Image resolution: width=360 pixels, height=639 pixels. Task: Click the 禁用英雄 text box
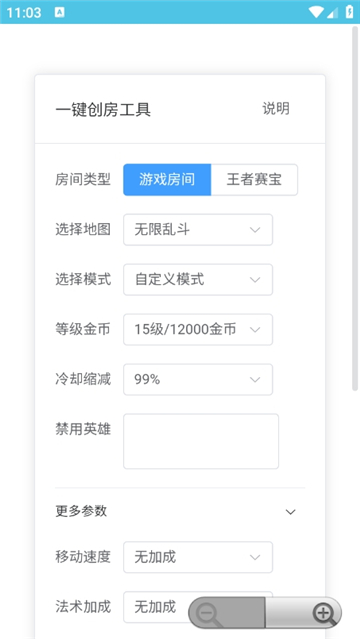coord(201,441)
